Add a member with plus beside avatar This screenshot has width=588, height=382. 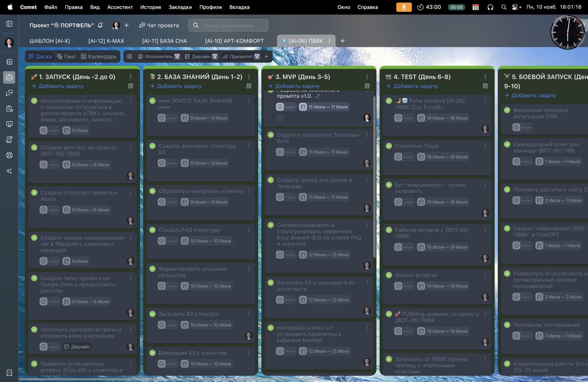point(127,25)
